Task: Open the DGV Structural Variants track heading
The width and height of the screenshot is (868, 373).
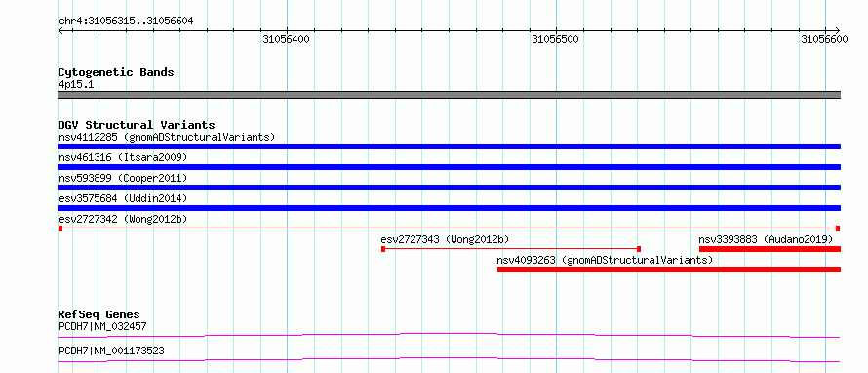Action: (x=137, y=125)
